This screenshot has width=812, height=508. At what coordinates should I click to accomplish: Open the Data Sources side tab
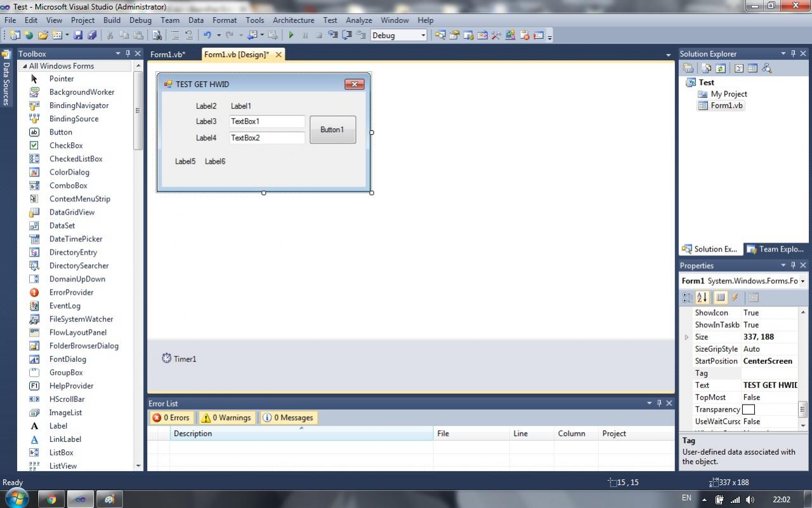point(6,79)
